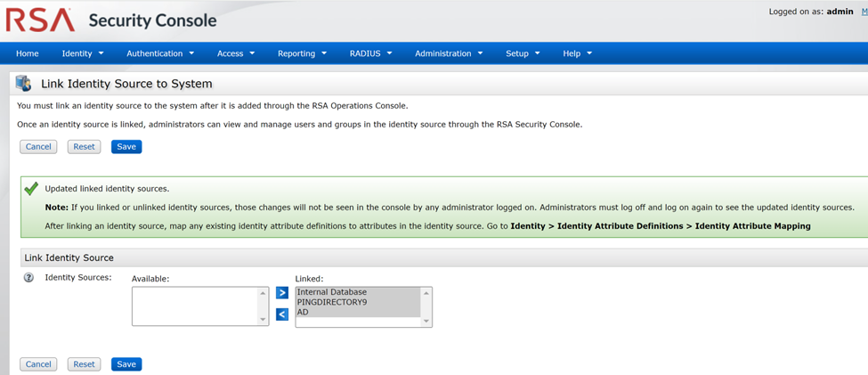868x375 pixels.
Task: Open the Identity menu dropdown
Action: 82,53
